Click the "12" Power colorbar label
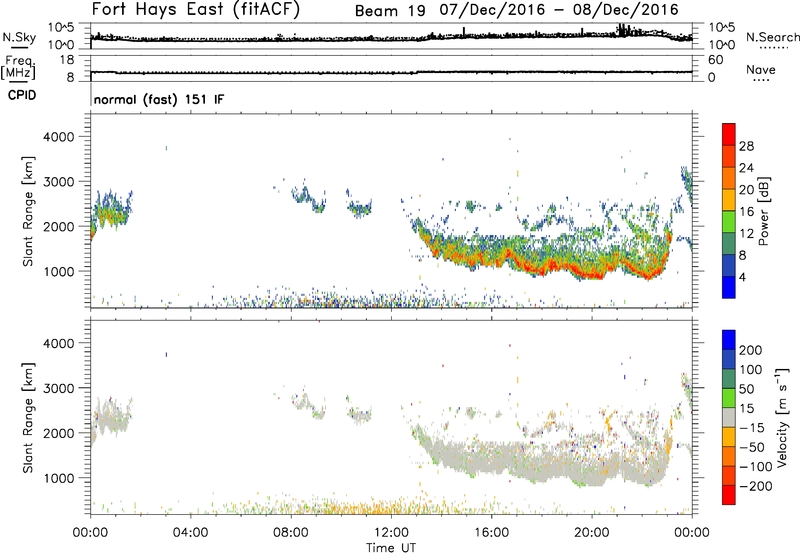 (746, 234)
